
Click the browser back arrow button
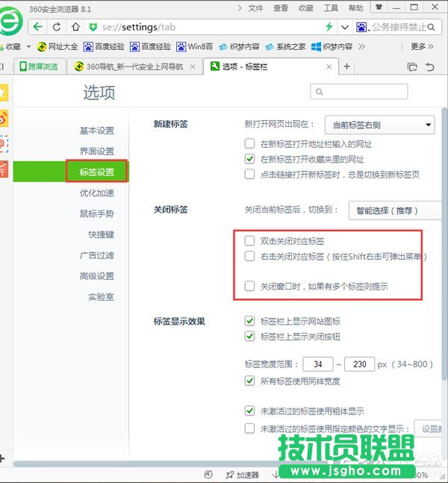click(37, 27)
